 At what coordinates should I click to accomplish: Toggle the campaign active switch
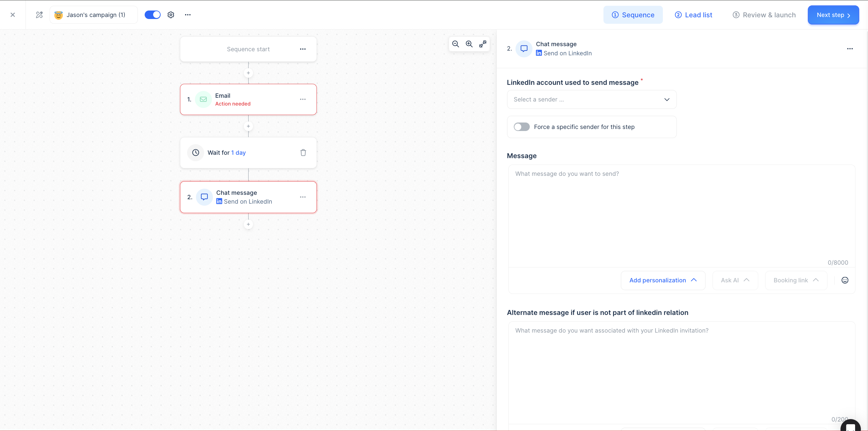(152, 15)
